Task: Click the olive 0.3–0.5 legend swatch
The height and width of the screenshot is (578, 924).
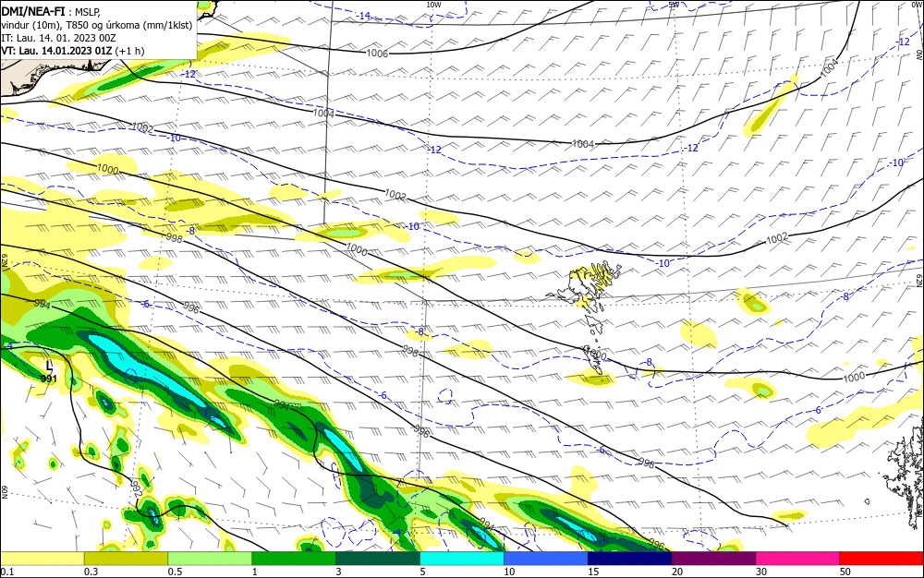Action: (x=126, y=559)
